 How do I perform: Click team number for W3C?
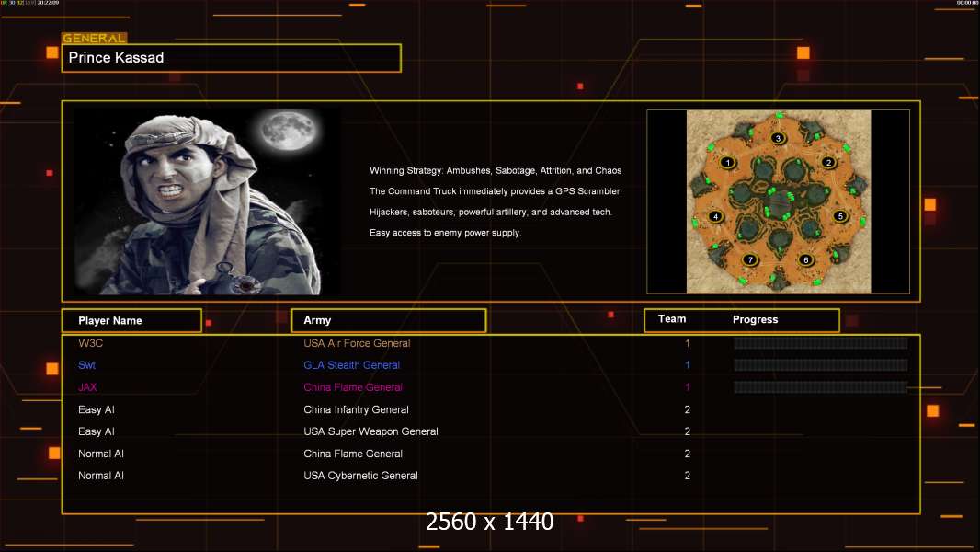coord(688,343)
